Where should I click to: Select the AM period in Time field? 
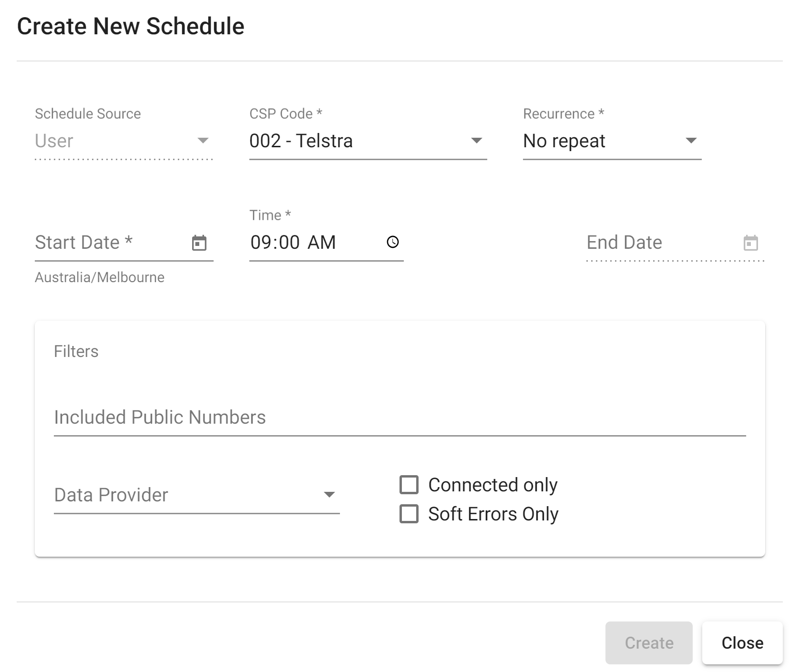pyautogui.click(x=321, y=243)
